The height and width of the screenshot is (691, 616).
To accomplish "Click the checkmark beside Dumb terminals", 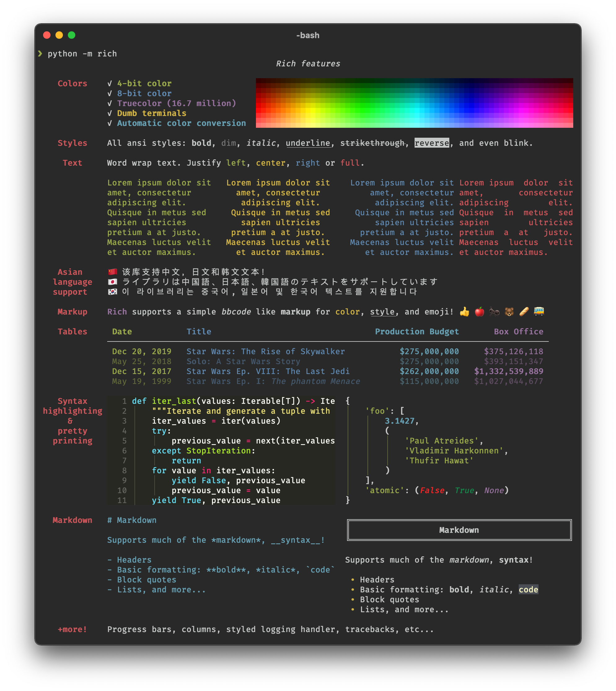I will click(x=109, y=113).
